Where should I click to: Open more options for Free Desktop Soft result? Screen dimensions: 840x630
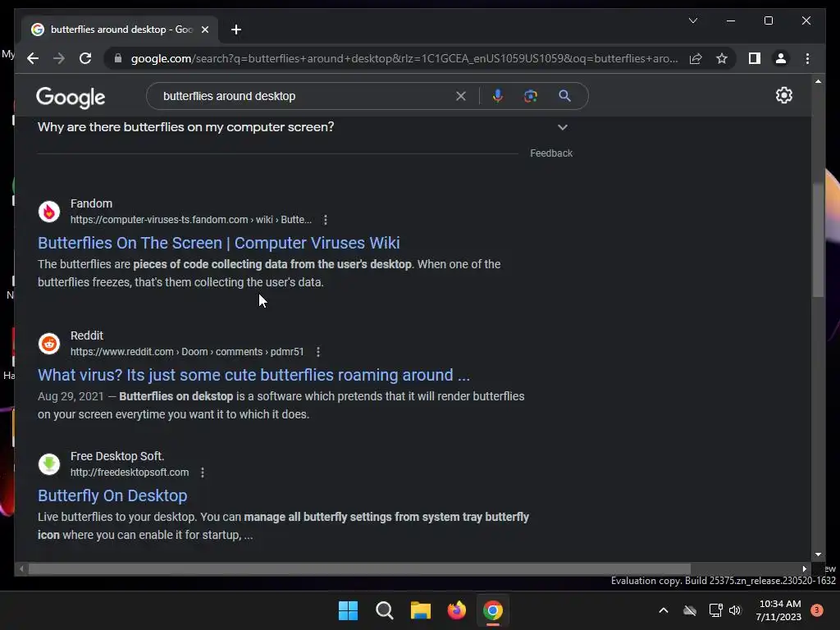[203, 472]
